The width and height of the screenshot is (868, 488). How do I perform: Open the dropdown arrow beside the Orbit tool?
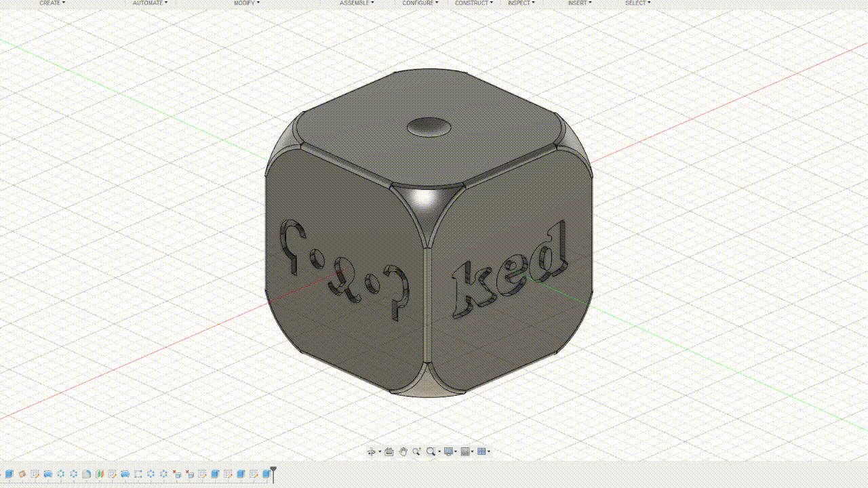tap(380, 451)
